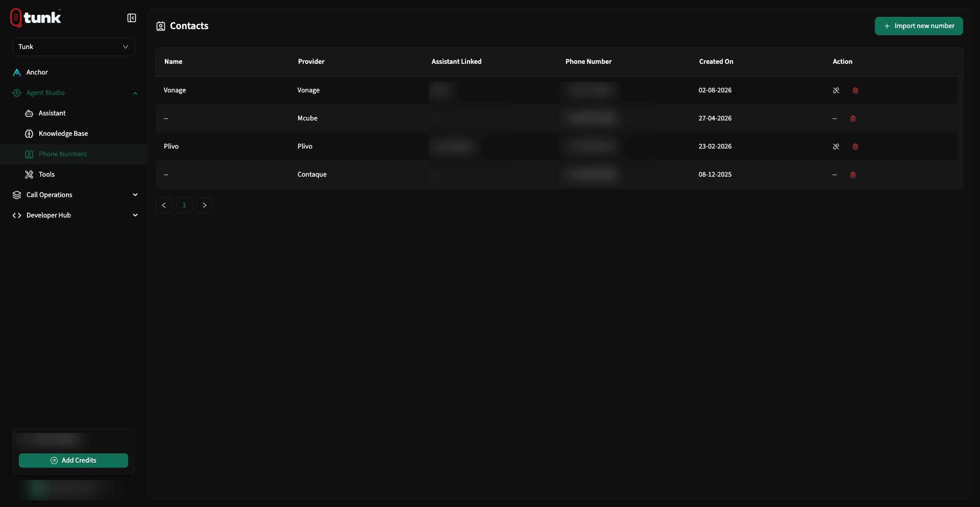Image resolution: width=980 pixels, height=507 pixels.
Task: Delete the Mcube number trash icon
Action: pos(853,118)
